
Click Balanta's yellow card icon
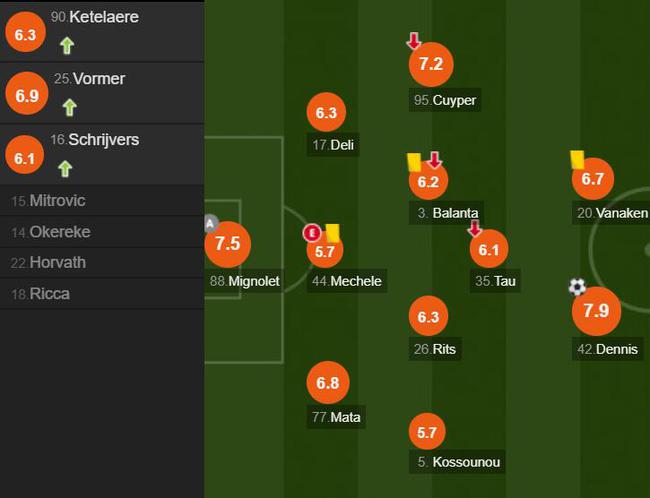[414, 162]
